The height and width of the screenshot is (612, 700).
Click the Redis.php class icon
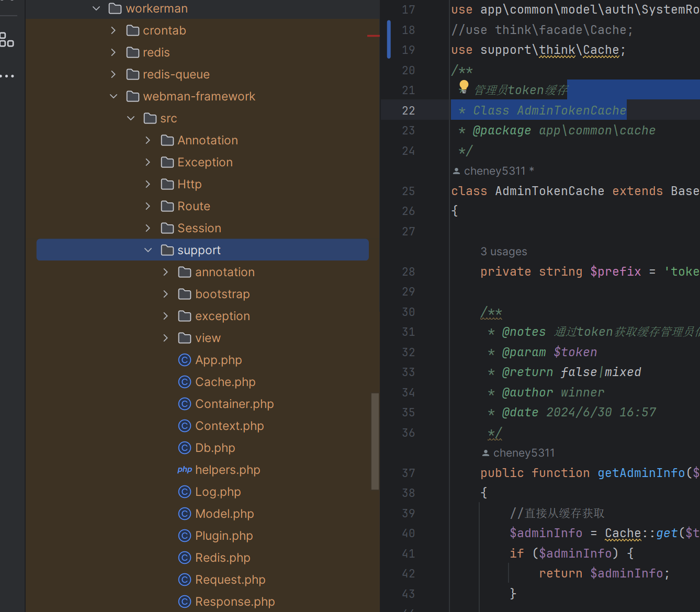pyautogui.click(x=184, y=558)
